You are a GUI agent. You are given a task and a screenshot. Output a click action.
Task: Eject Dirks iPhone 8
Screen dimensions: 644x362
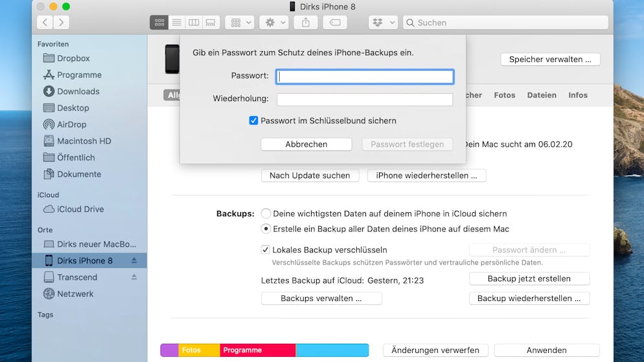(134, 260)
